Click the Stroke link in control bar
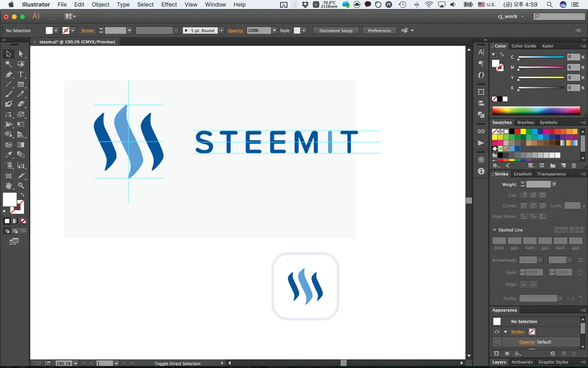Viewport: 588px width, 368px height. [x=88, y=30]
